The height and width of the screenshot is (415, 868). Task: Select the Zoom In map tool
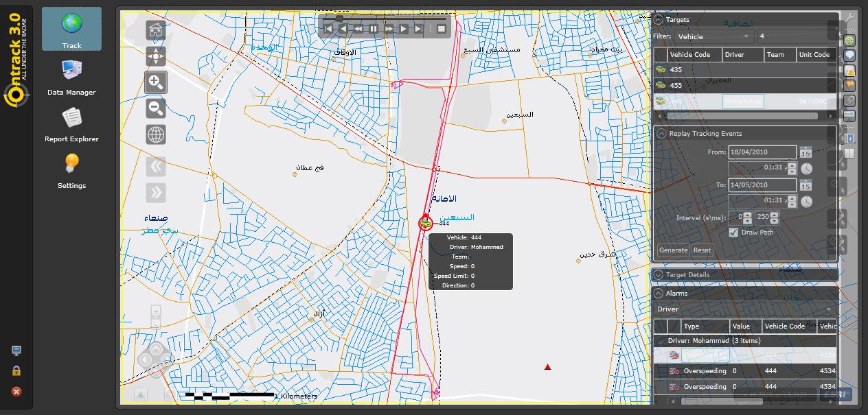click(x=155, y=82)
